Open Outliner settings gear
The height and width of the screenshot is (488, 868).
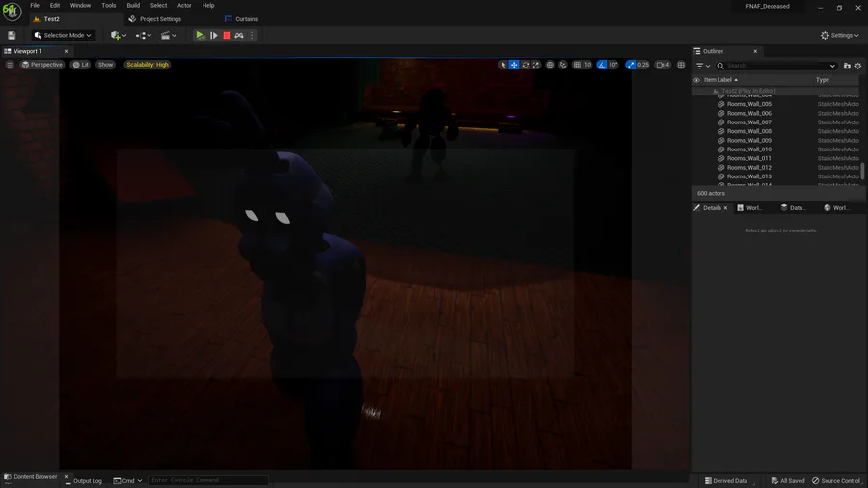click(x=858, y=66)
